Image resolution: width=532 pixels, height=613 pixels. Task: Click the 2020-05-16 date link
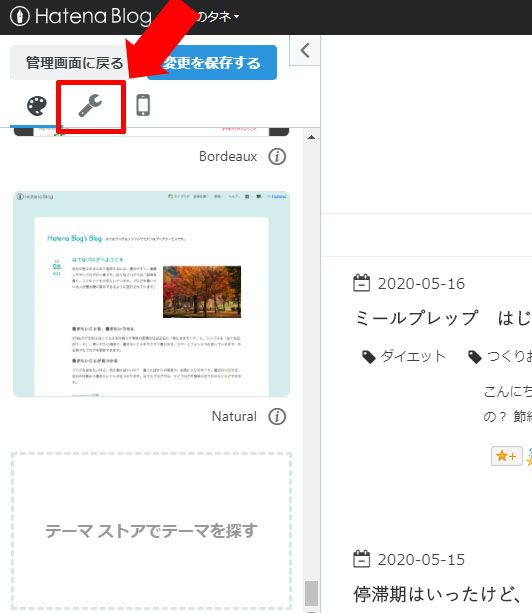[x=421, y=283]
